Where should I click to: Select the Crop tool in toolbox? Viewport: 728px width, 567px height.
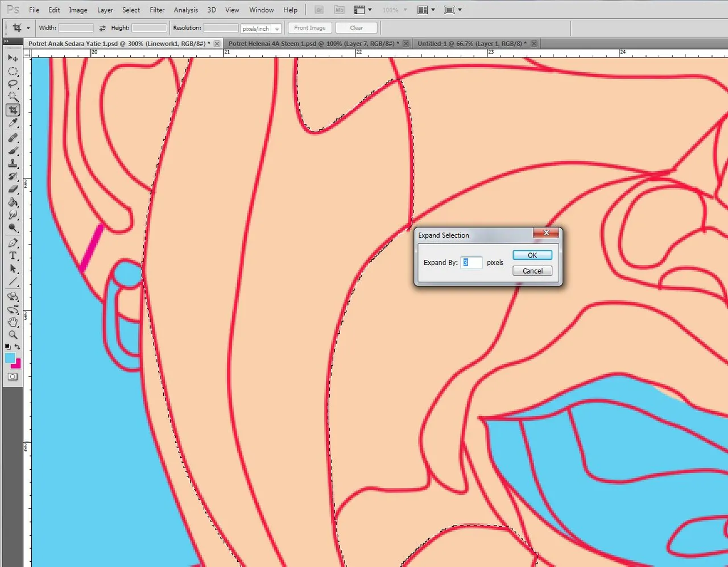[x=13, y=110]
